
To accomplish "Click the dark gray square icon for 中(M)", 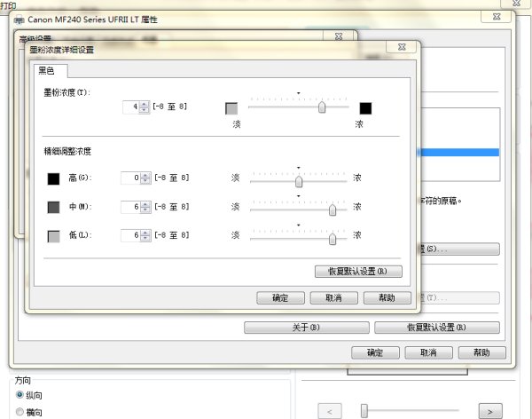I will click(54, 207).
